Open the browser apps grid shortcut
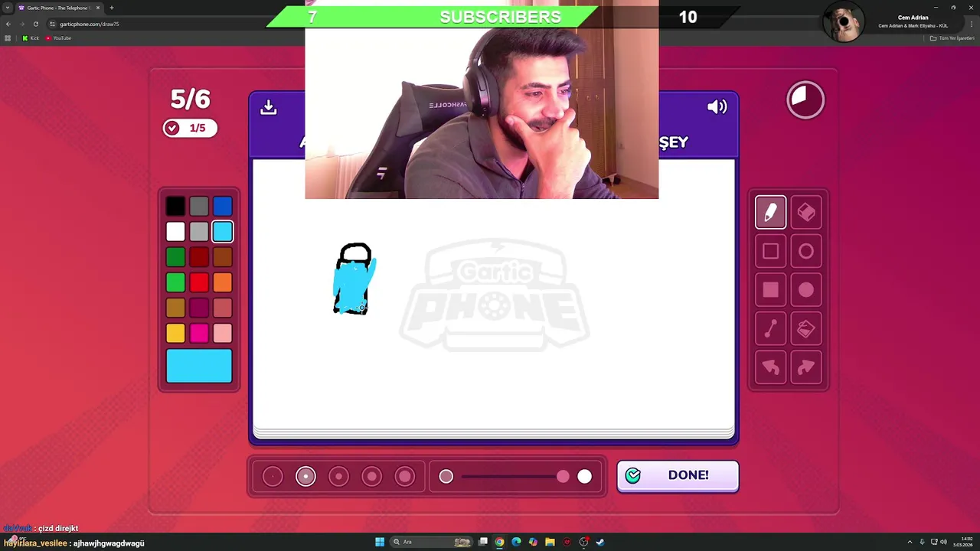 click(8, 38)
